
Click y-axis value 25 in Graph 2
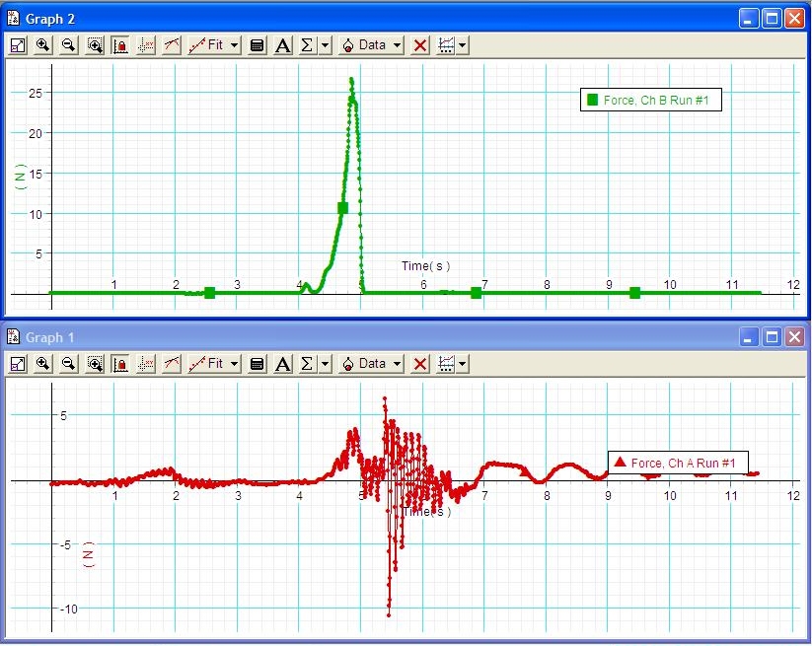[x=36, y=93]
